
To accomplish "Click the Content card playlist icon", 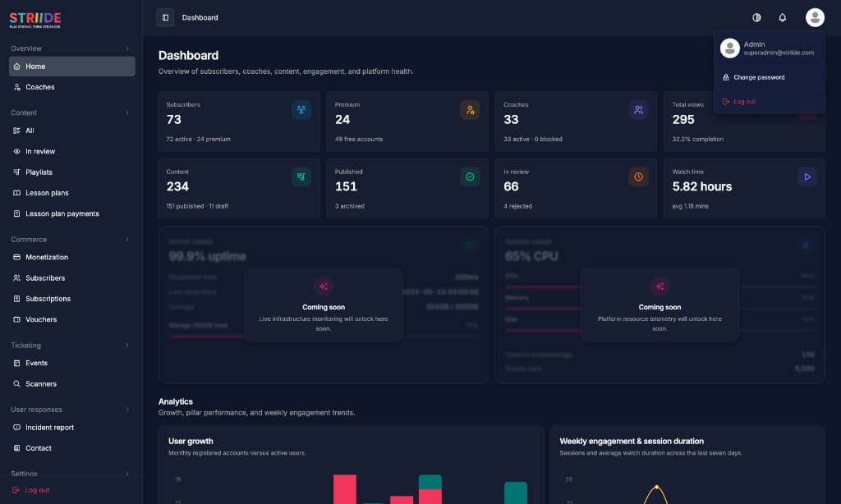I will [301, 177].
